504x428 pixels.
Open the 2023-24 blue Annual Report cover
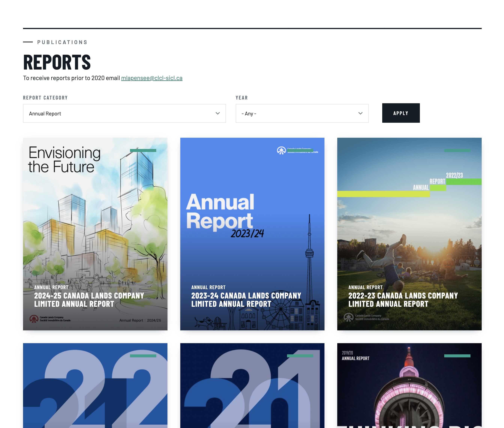(252, 234)
